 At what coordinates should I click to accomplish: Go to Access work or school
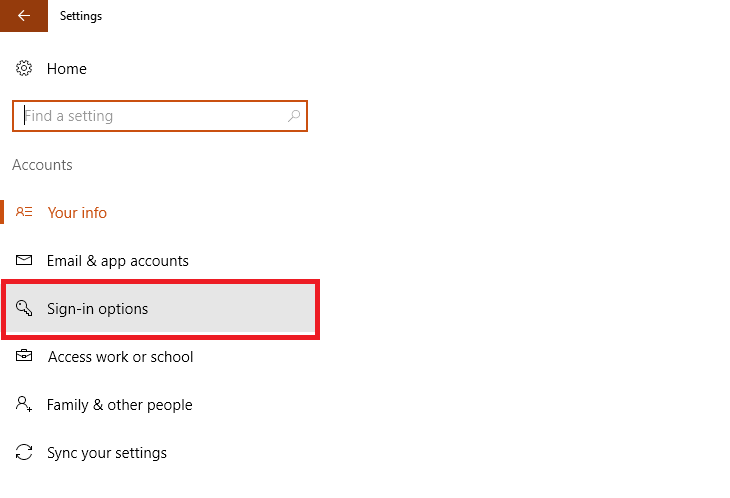click(120, 357)
